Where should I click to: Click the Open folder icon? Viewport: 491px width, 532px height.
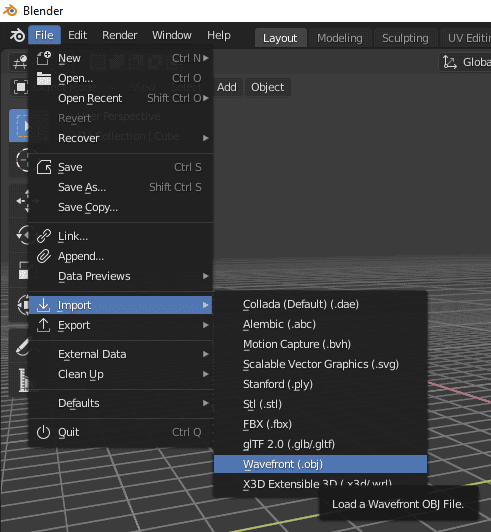pyautogui.click(x=44, y=78)
